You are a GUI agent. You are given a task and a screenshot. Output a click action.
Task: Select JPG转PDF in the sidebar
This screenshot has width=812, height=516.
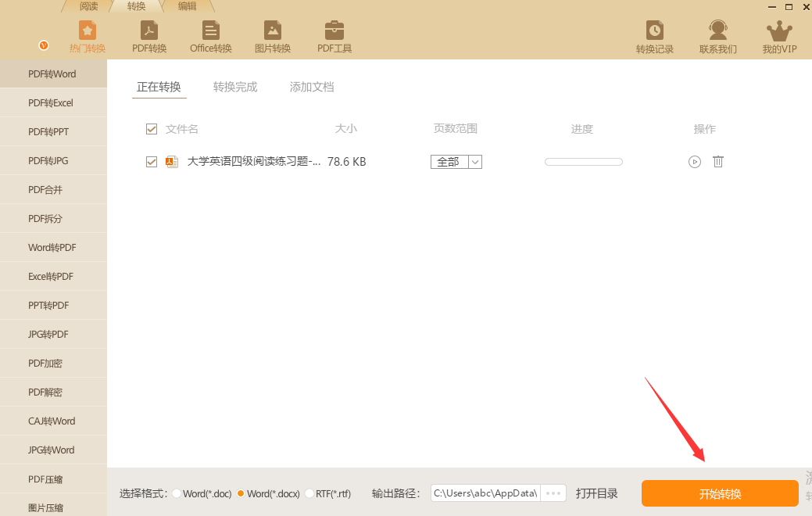pos(53,334)
